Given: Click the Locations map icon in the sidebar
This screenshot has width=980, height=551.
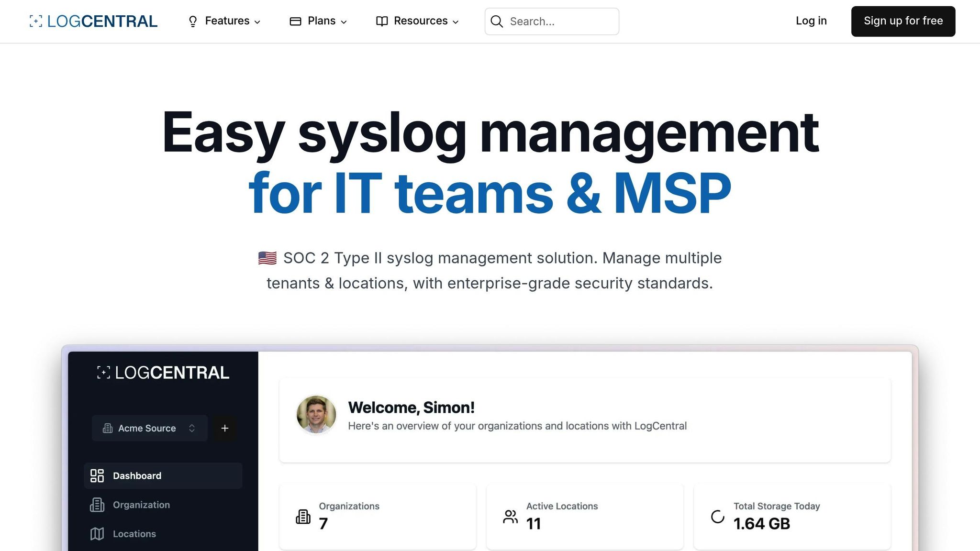Looking at the screenshot, I should click(x=97, y=534).
